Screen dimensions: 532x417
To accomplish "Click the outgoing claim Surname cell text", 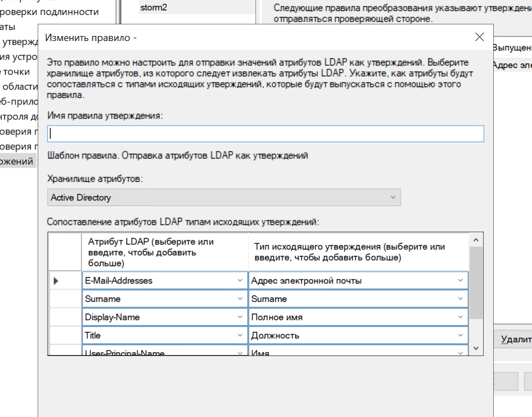I will [269, 299].
